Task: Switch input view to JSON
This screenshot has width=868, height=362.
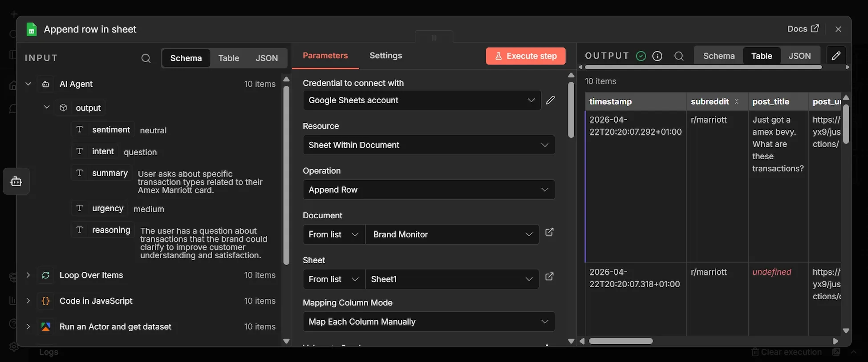Action: click(x=267, y=58)
